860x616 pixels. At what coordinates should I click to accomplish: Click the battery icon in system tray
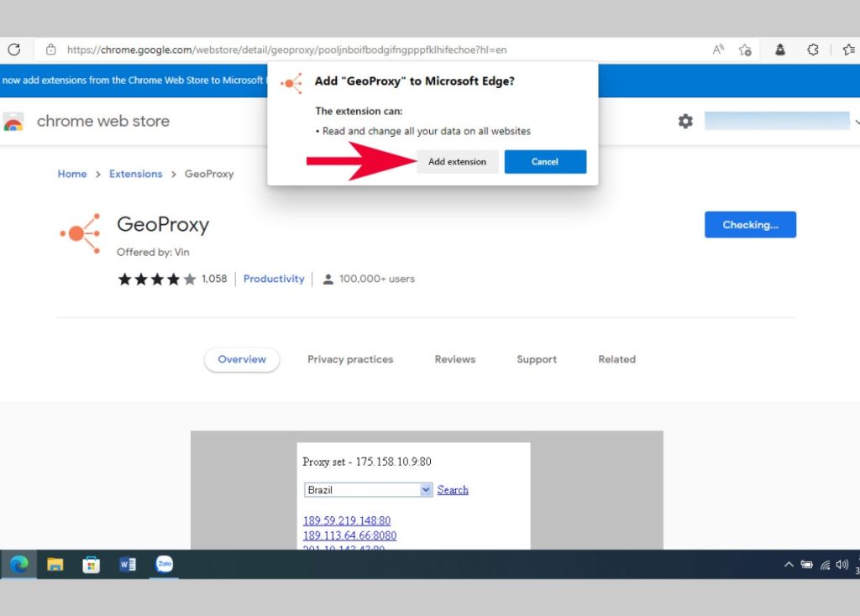tap(807, 565)
